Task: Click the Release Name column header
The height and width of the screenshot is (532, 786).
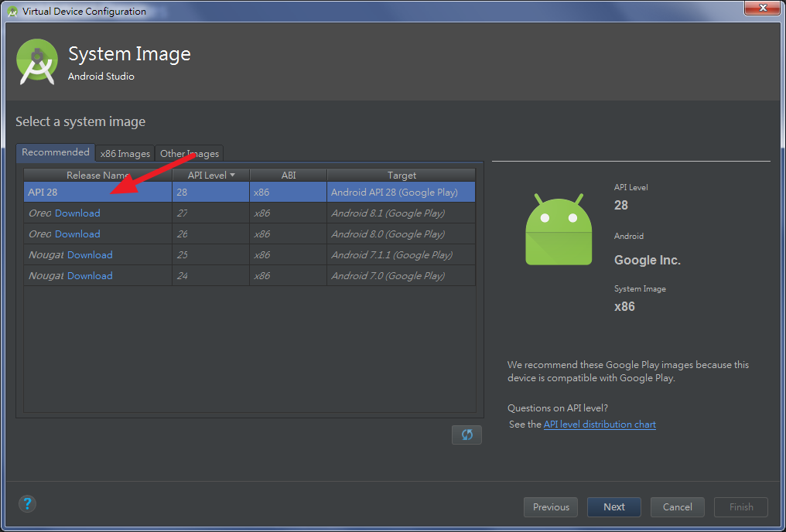Action: pos(97,175)
